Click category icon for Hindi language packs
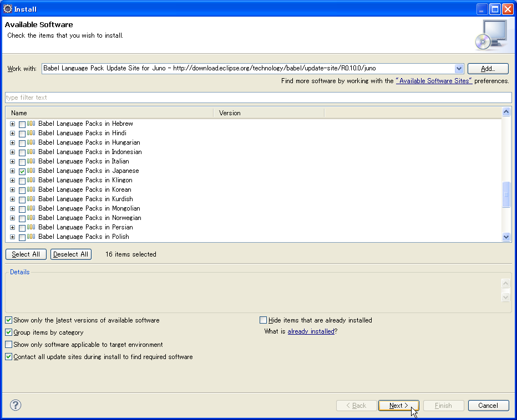Viewport: 517px width, 420px height. [31, 133]
